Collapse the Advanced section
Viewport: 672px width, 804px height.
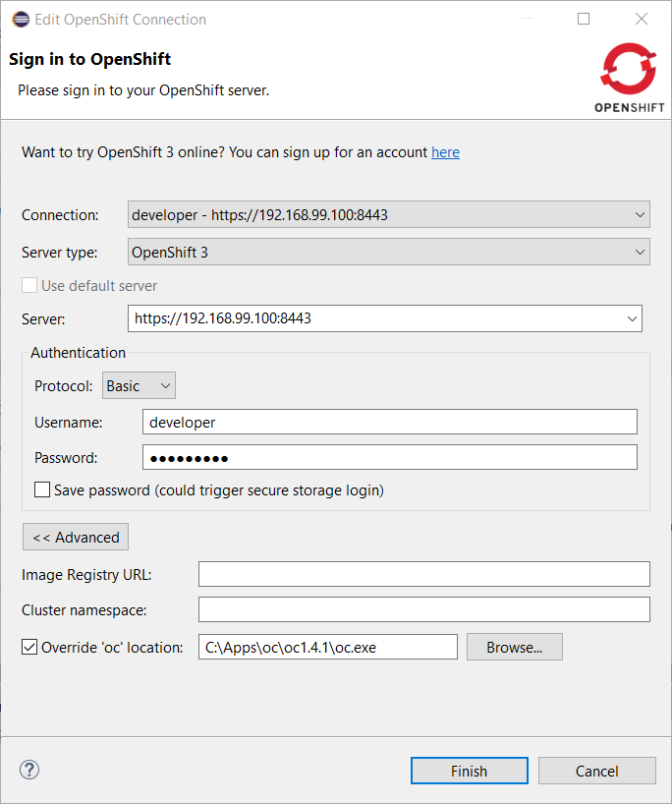76,538
